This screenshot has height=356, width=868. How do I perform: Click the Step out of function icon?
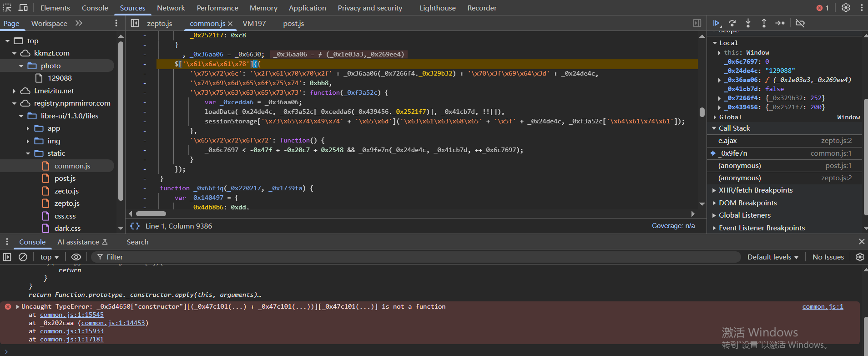(764, 23)
